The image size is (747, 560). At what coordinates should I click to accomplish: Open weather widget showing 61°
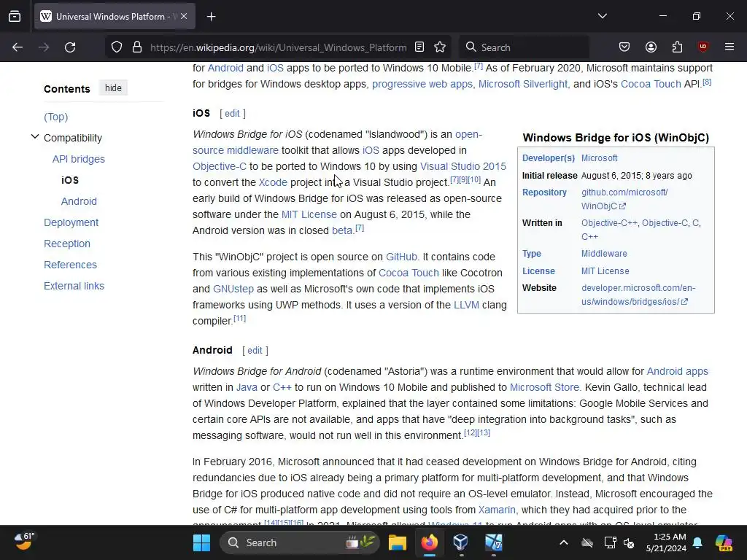click(x=24, y=542)
